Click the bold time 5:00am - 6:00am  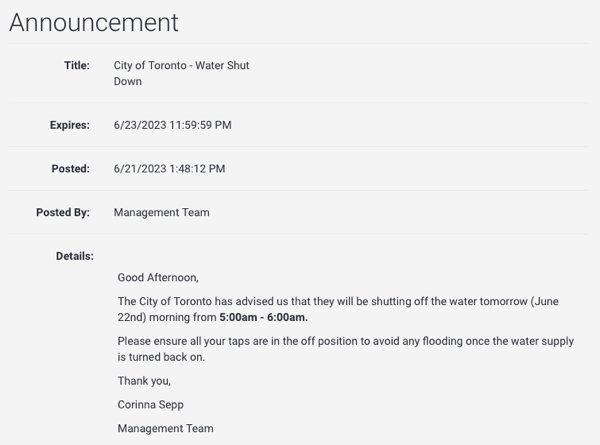coord(263,317)
